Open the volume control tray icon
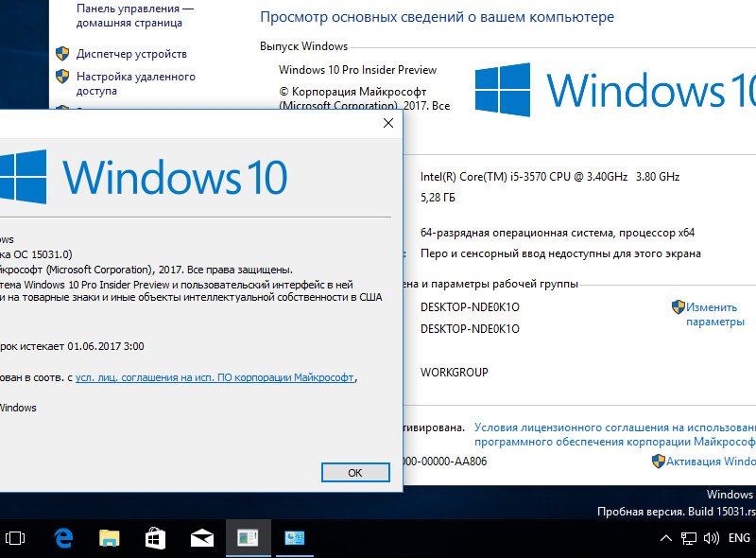The image size is (756, 558). point(712,538)
